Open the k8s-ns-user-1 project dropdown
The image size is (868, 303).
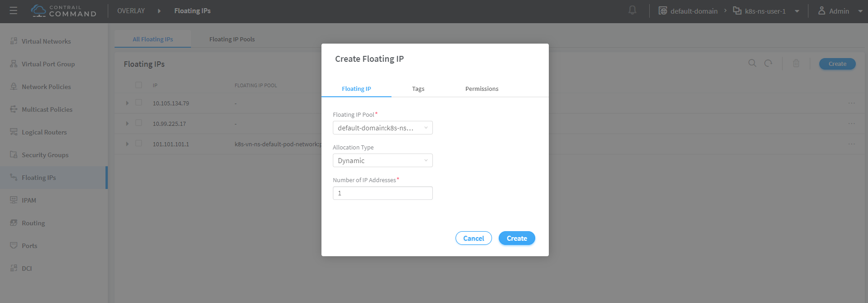[797, 11]
